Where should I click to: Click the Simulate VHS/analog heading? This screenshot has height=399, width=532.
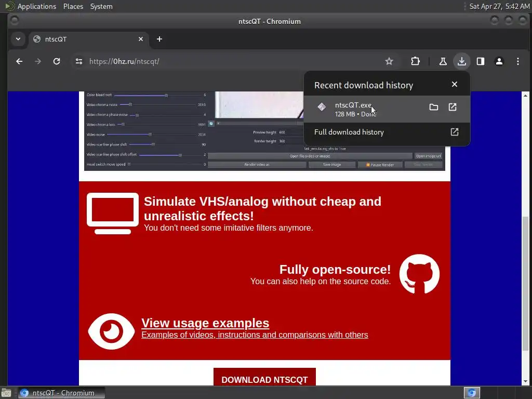[262, 209]
